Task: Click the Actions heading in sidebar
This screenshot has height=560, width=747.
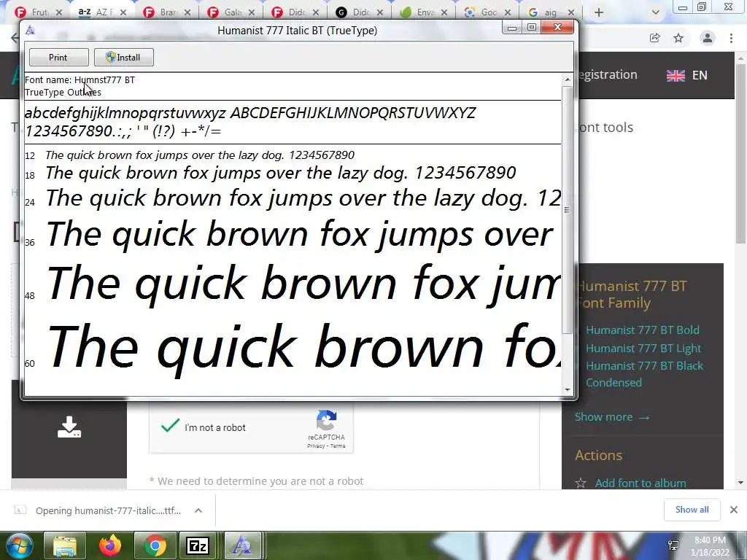Action: (x=598, y=455)
